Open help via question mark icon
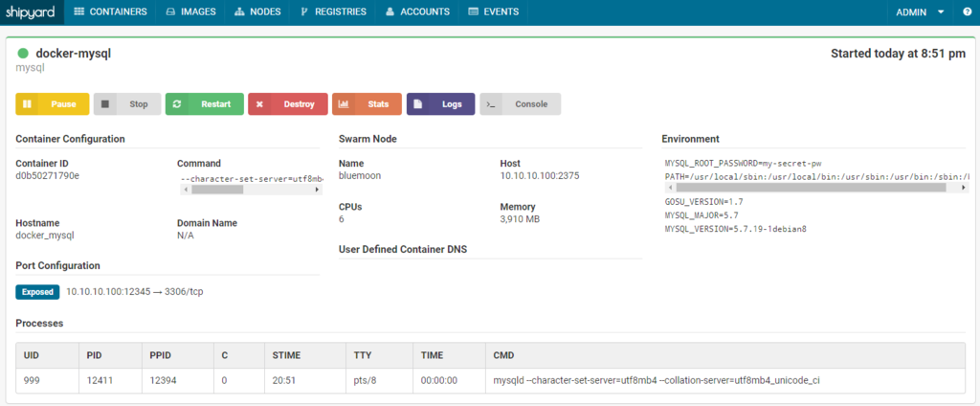This screenshot has height=406, width=980. point(967,11)
